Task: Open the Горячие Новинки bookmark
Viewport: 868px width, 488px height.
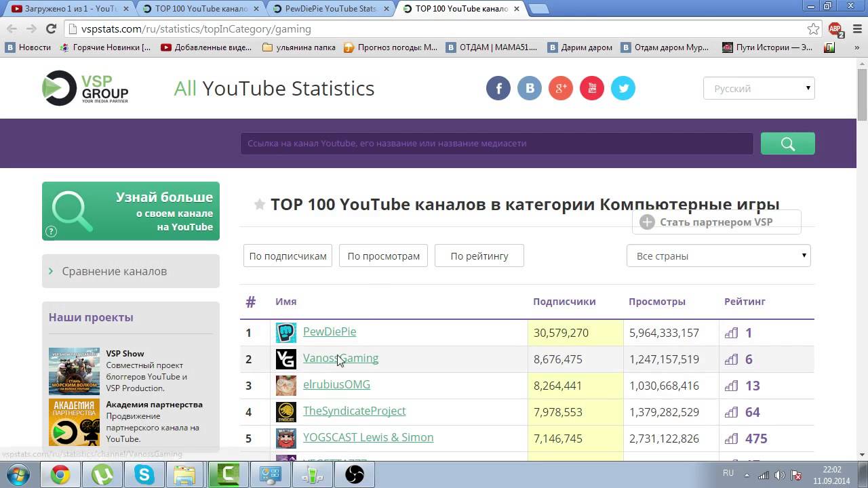Action: [105, 47]
